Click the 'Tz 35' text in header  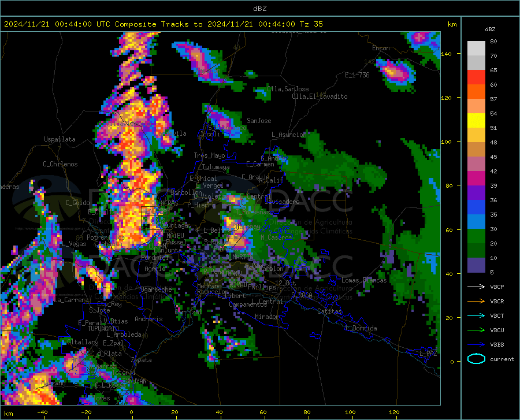click(x=311, y=24)
